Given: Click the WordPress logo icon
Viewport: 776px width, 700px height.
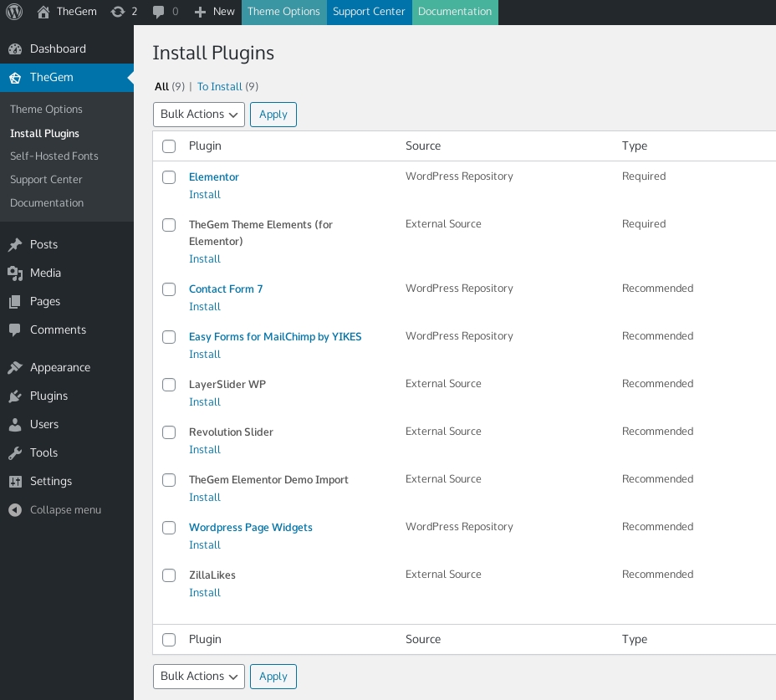Looking at the screenshot, I should (x=14, y=12).
